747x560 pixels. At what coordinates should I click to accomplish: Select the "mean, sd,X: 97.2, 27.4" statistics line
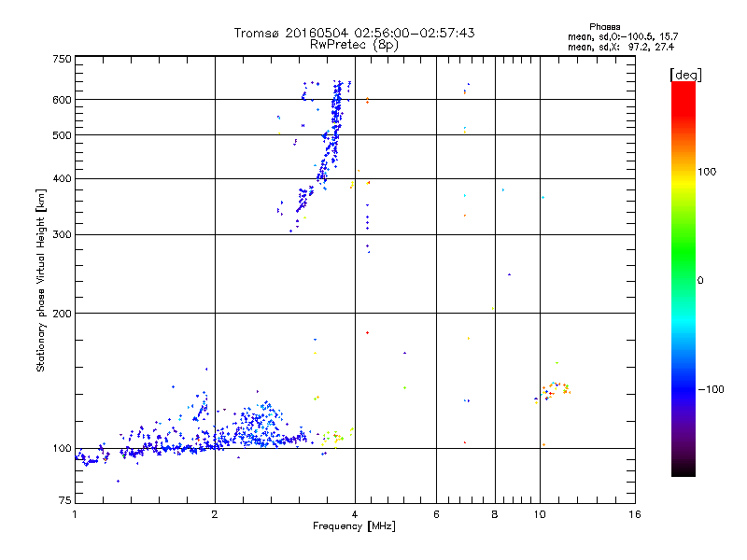pyautogui.click(x=621, y=47)
